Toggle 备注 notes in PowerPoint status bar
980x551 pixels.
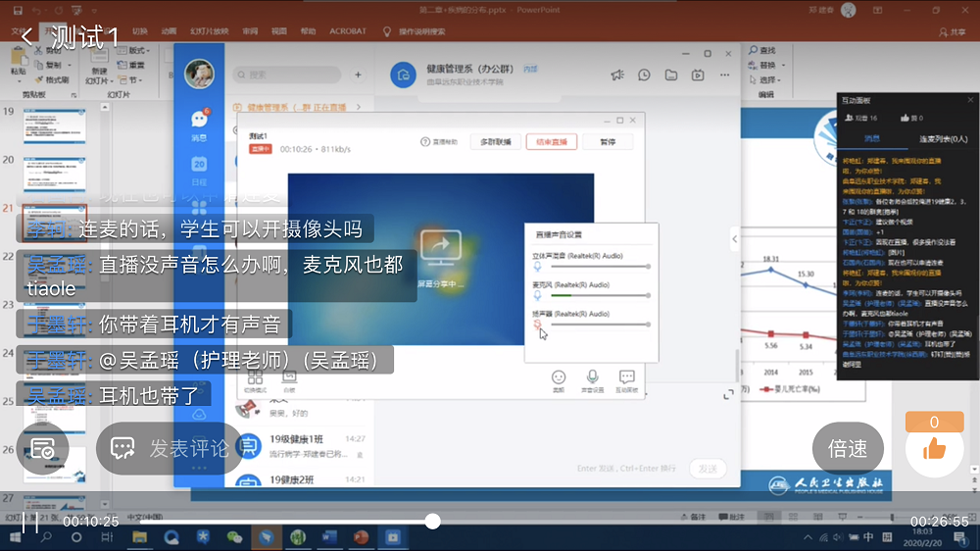point(693,518)
